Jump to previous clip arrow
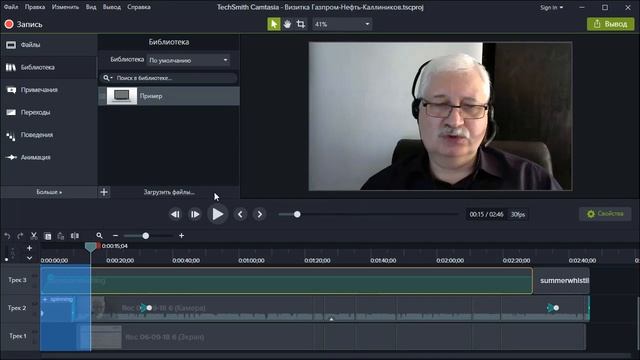Image resolution: width=640 pixels, height=360 pixels. [240, 214]
